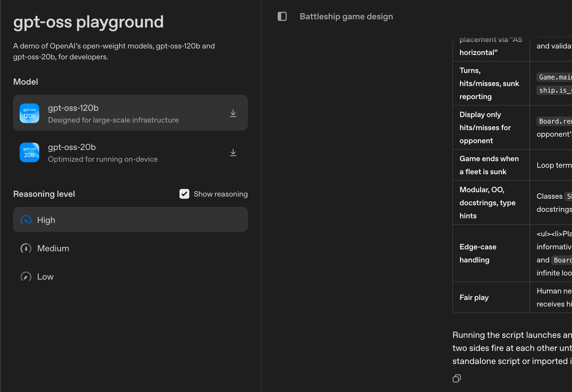The image size is (572, 392).
Task: Download the gpt-oss-20b model
Action: (233, 152)
